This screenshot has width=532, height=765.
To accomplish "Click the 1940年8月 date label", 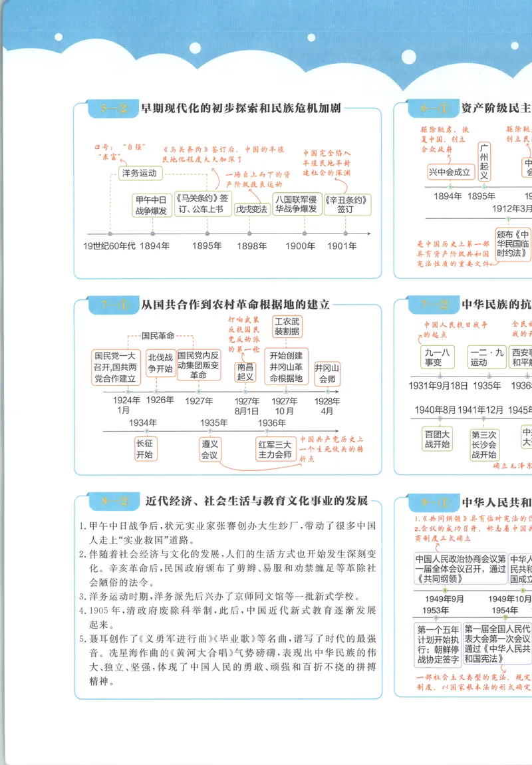I will coord(435,410).
